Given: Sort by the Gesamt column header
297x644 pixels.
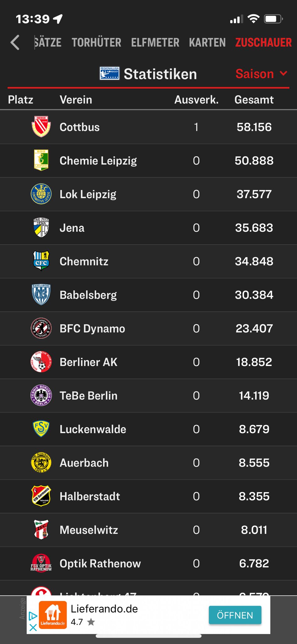Looking at the screenshot, I should pos(254,100).
